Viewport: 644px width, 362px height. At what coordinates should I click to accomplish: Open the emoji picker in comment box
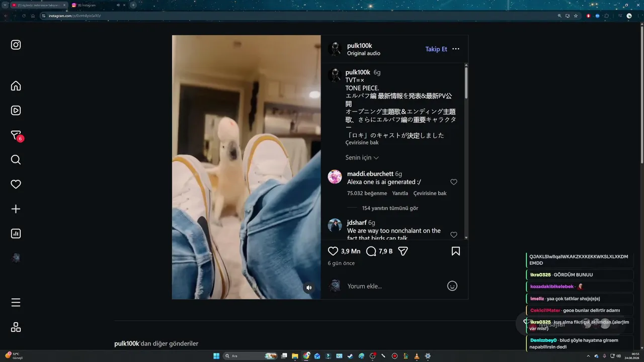coord(452,286)
